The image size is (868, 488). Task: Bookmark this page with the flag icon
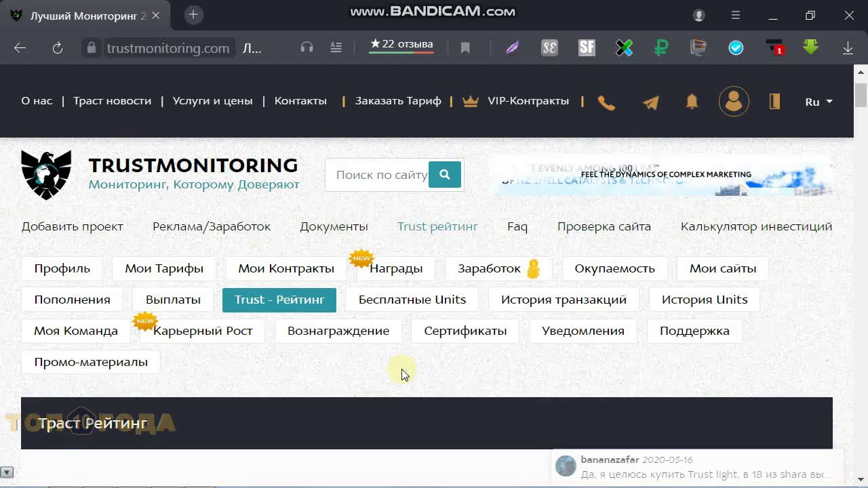click(x=465, y=47)
